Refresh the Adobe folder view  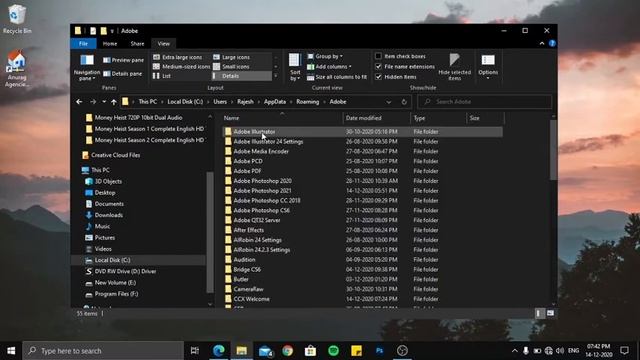(x=404, y=102)
